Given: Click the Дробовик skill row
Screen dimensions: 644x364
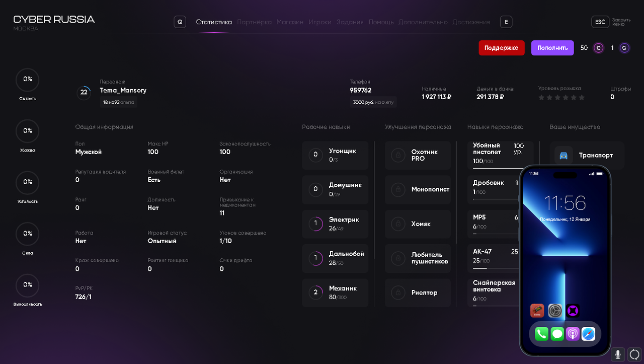Looking at the screenshot, I should click(x=494, y=189).
